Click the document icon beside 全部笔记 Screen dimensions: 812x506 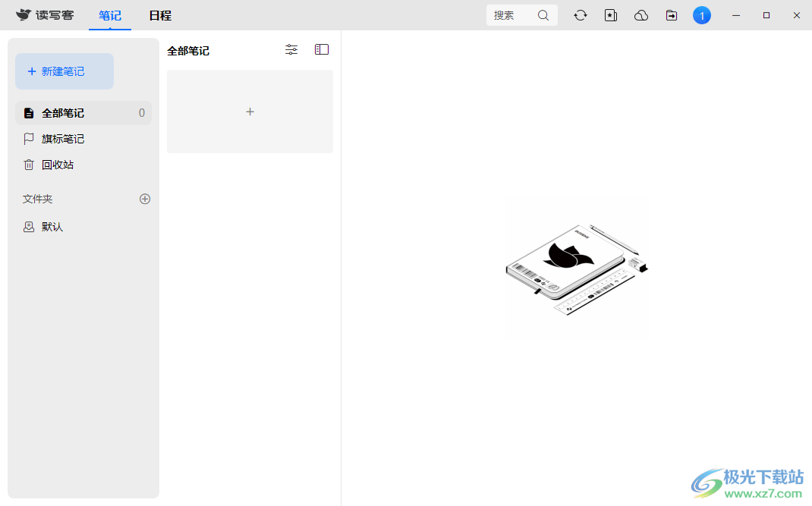pyautogui.click(x=29, y=113)
